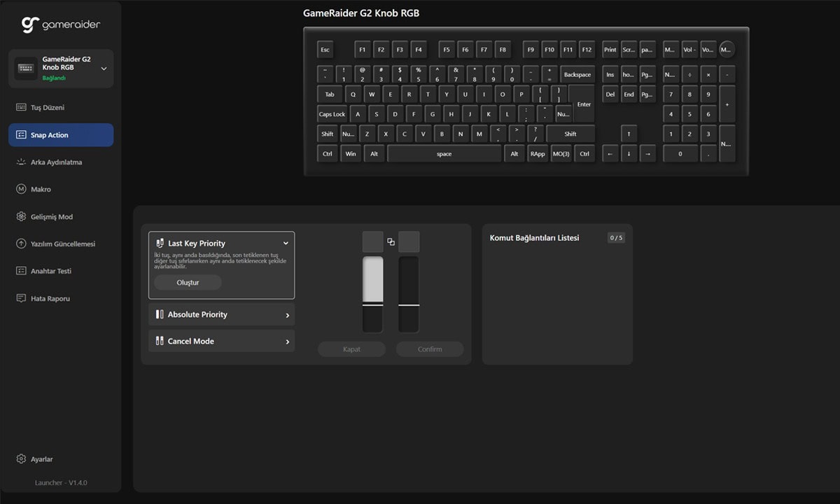
Task: Select the Q key
Action: [x=353, y=94]
